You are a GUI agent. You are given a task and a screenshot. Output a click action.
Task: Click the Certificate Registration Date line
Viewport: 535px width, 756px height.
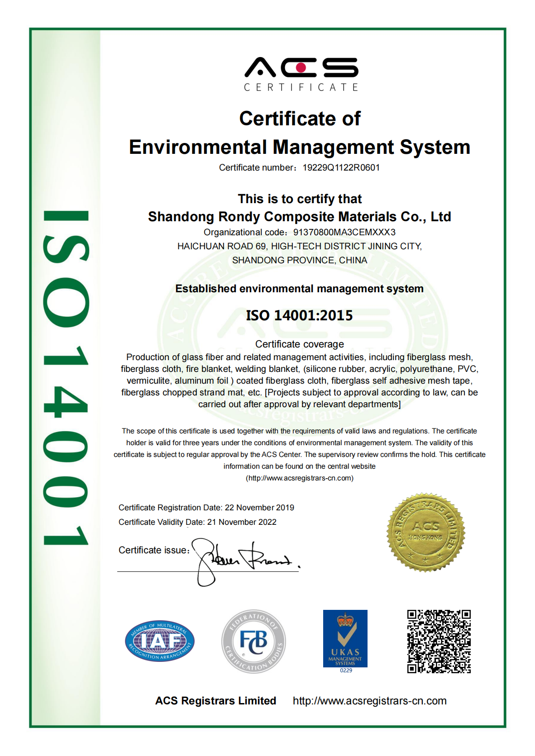[x=206, y=508]
